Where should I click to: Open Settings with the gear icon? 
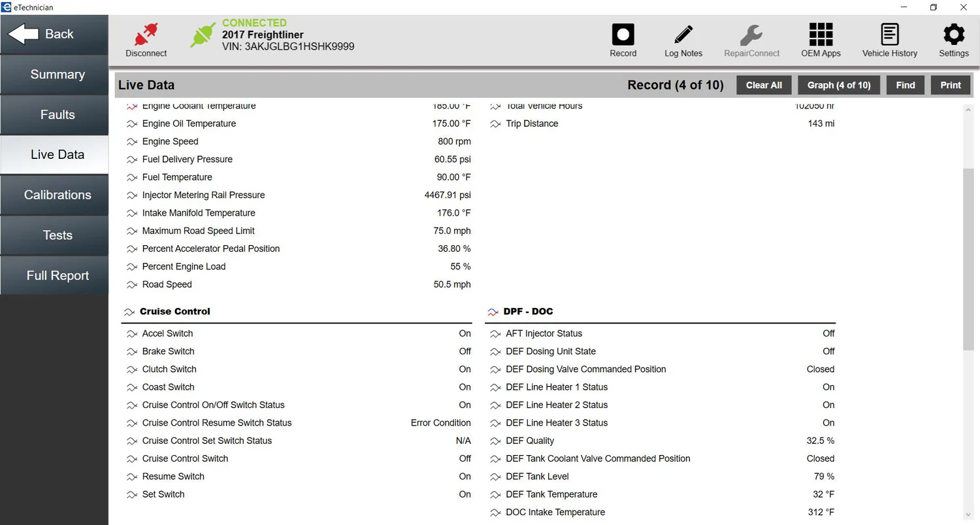pyautogui.click(x=953, y=35)
